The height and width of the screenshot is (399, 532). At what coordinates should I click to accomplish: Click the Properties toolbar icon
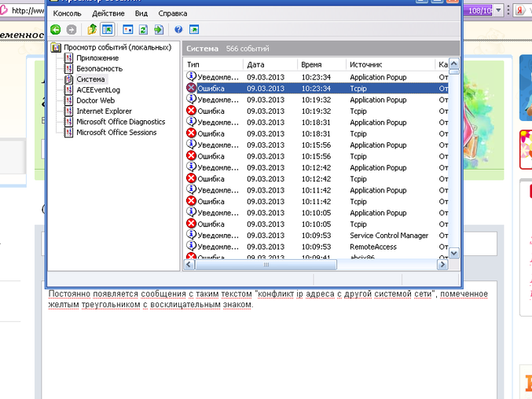coord(128,30)
